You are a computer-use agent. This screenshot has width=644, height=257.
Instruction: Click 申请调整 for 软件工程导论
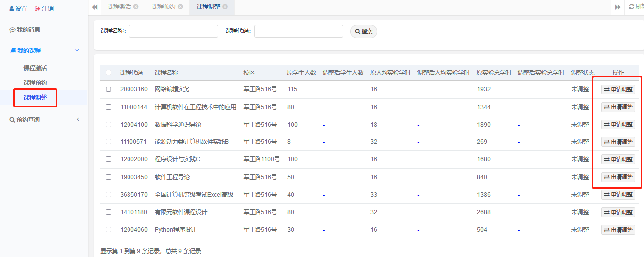618,177
